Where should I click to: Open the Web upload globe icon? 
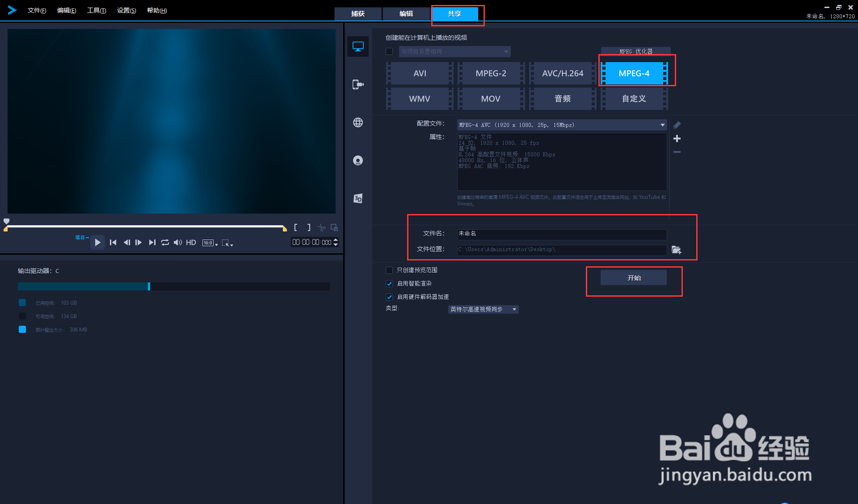(358, 122)
